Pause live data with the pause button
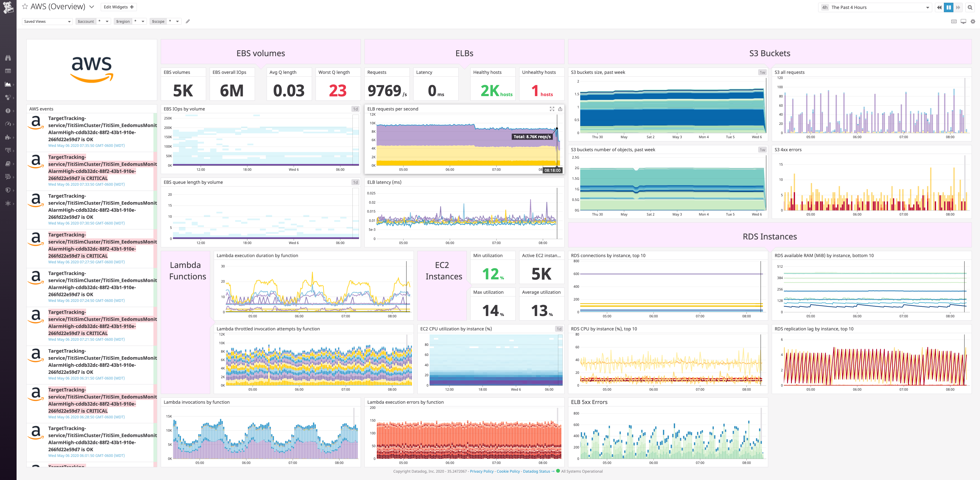The height and width of the screenshot is (480, 980). point(949,7)
